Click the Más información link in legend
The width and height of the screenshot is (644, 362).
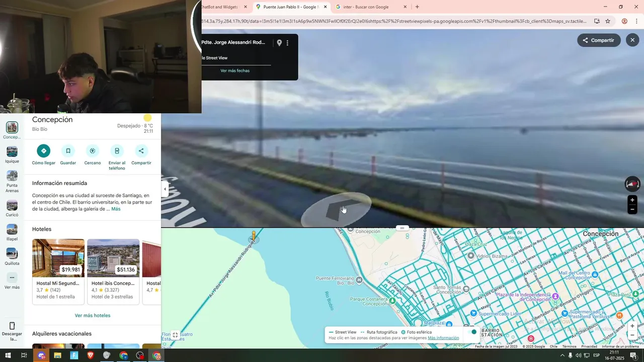click(443, 338)
